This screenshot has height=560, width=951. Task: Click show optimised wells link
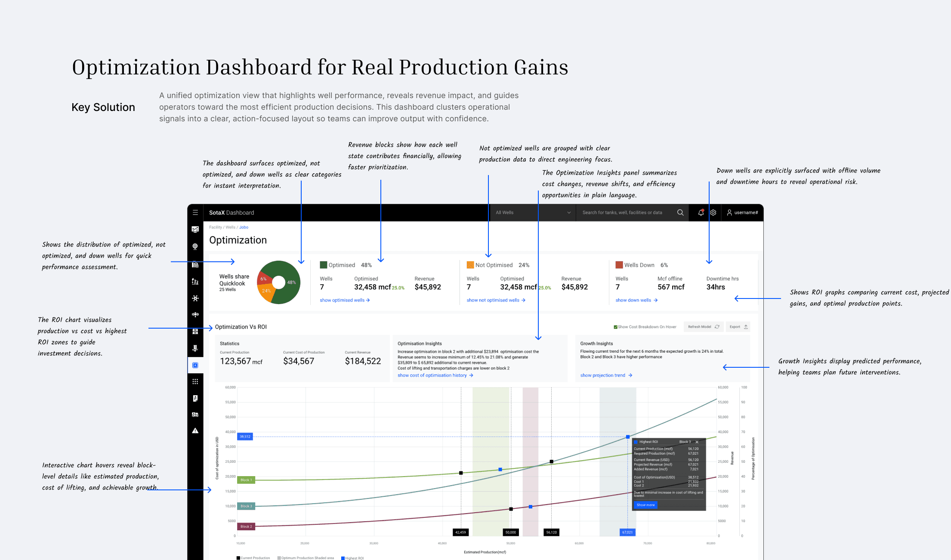pos(344,300)
